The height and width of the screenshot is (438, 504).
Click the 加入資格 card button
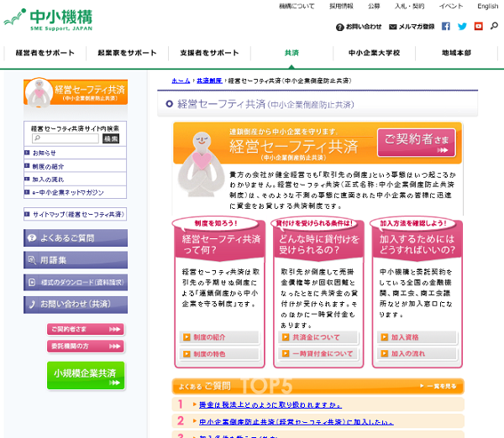[417, 337]
